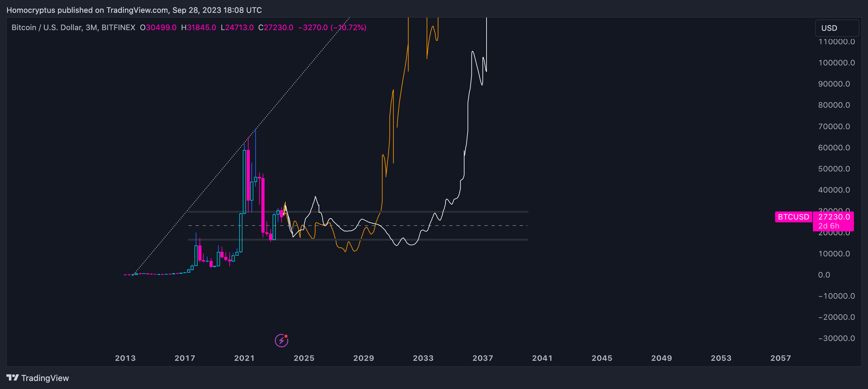
Task: Click the −20000.0 price axis label
Action: tap(836, 317)
